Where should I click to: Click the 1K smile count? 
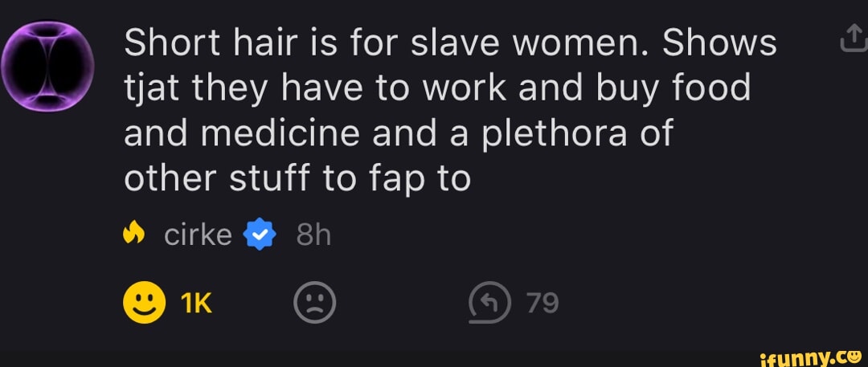point(196,304)
